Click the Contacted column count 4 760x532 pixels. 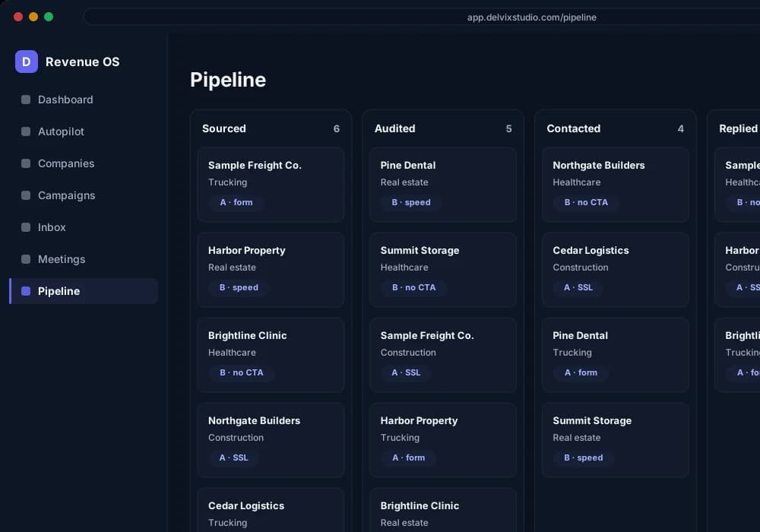pos(680,129)
